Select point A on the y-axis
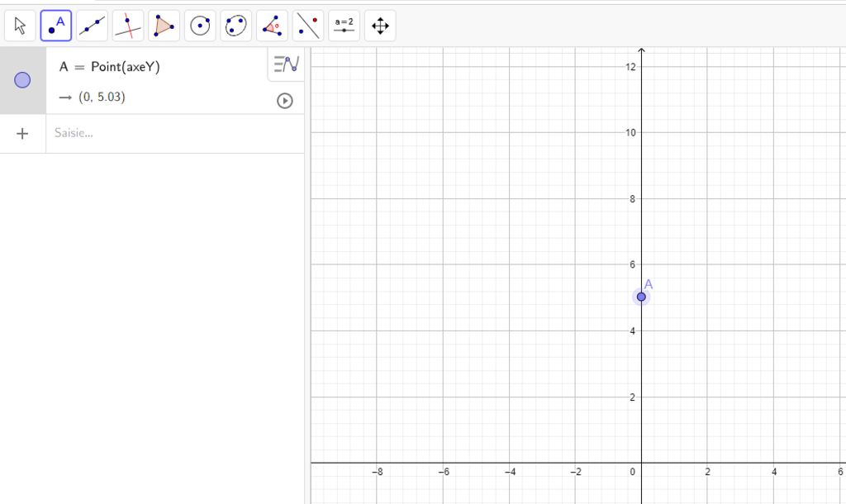This screenshot has height=504, width=846. coord(641,297)
